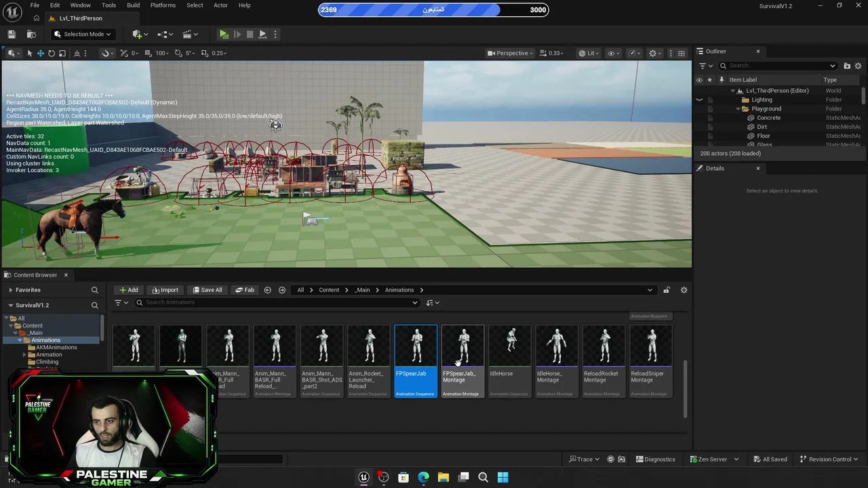Open the Build menu

tap(133, 5)
